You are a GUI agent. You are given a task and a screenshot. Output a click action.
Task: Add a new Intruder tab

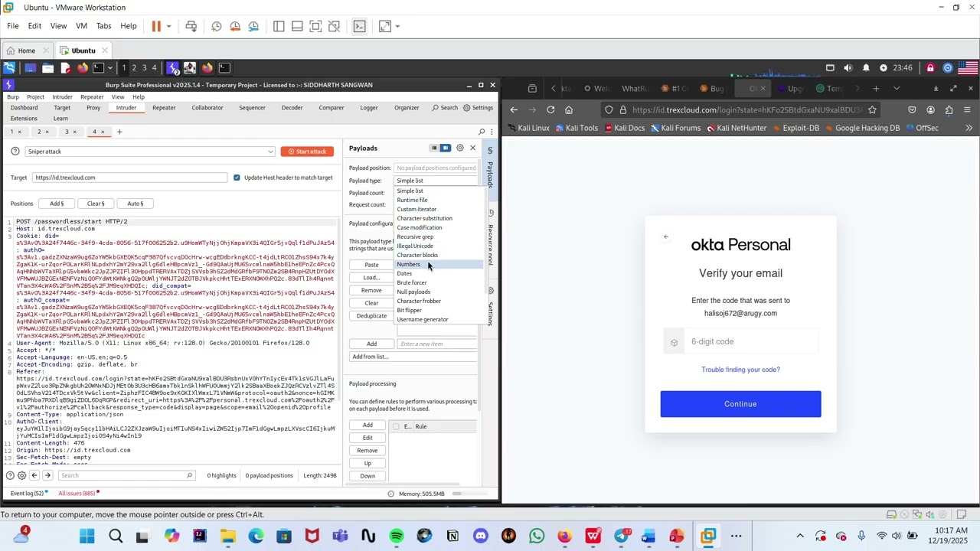click(119, 132)
